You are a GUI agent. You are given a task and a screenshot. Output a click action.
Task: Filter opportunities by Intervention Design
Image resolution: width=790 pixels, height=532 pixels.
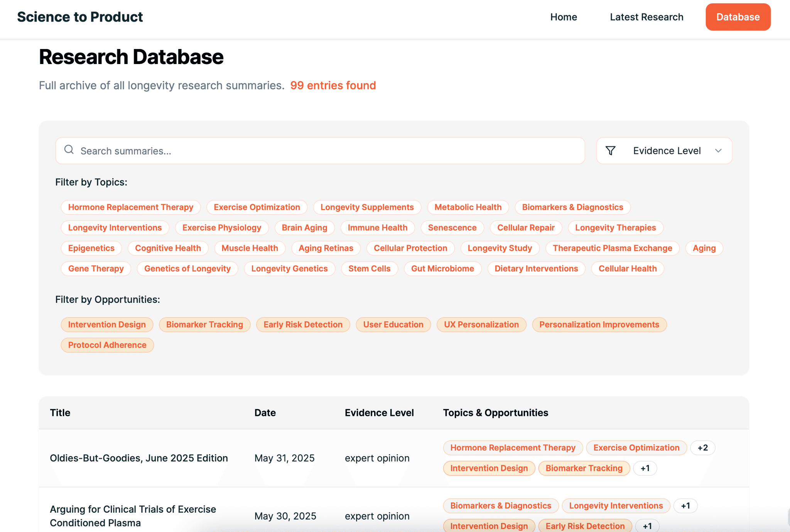(107, 324)
